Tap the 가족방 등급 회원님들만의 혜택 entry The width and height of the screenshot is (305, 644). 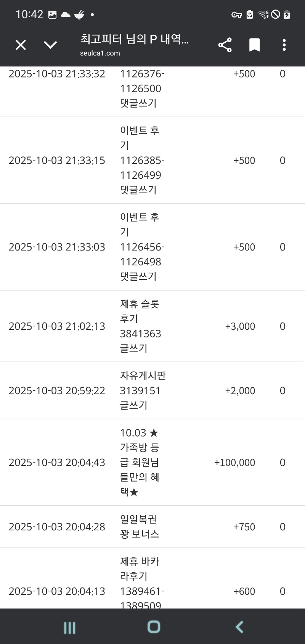140,462
